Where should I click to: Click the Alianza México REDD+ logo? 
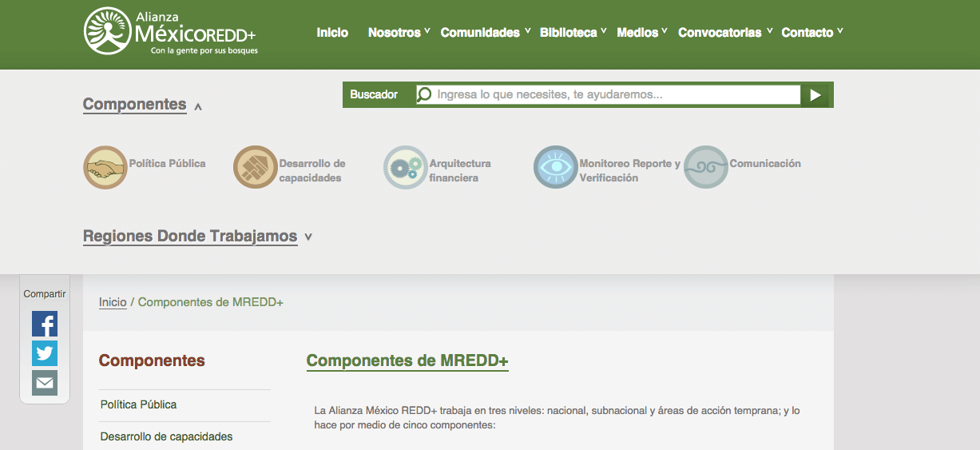[x=171, y=32]
